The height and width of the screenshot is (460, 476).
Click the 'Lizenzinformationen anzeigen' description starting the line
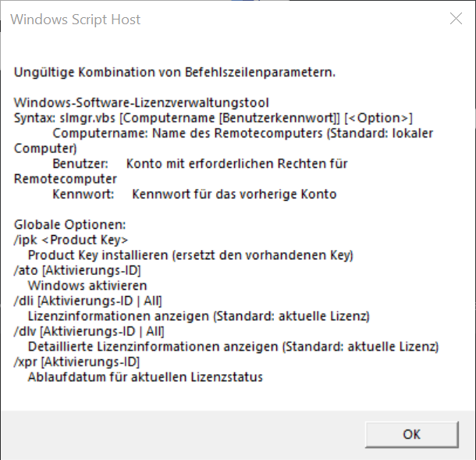coord(119,316)
